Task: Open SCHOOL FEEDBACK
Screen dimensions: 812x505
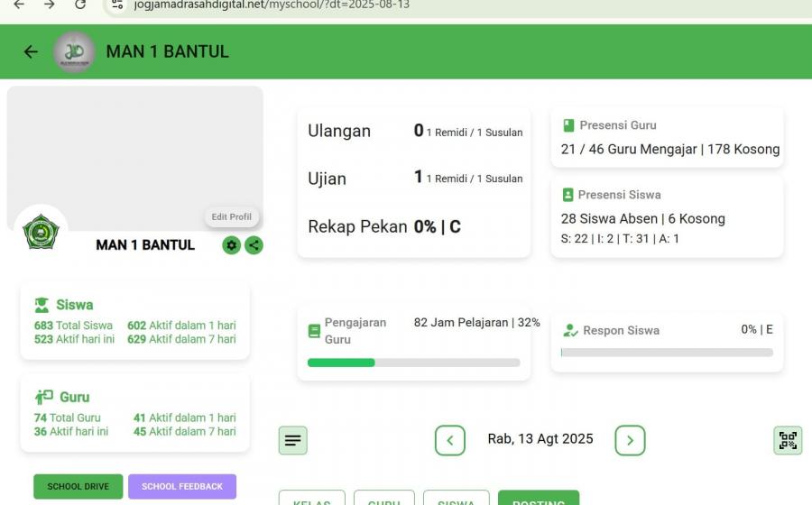Action: [182, 486]
